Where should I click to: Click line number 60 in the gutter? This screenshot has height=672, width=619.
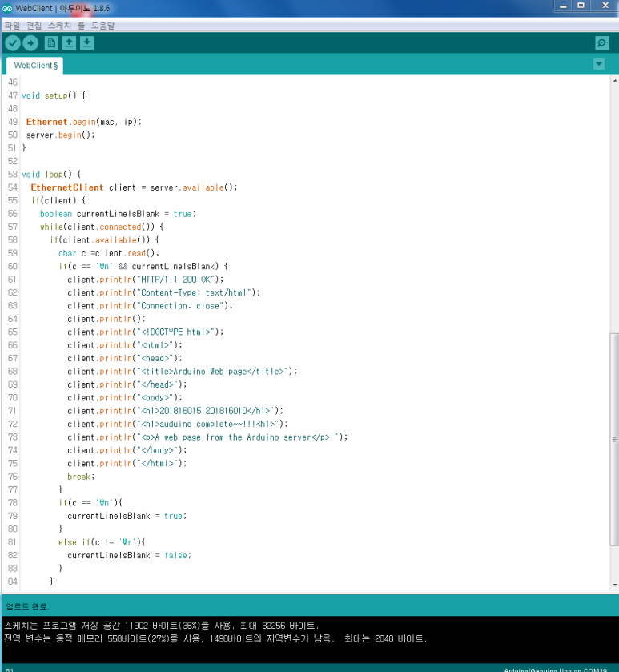(x=13, y=266)
